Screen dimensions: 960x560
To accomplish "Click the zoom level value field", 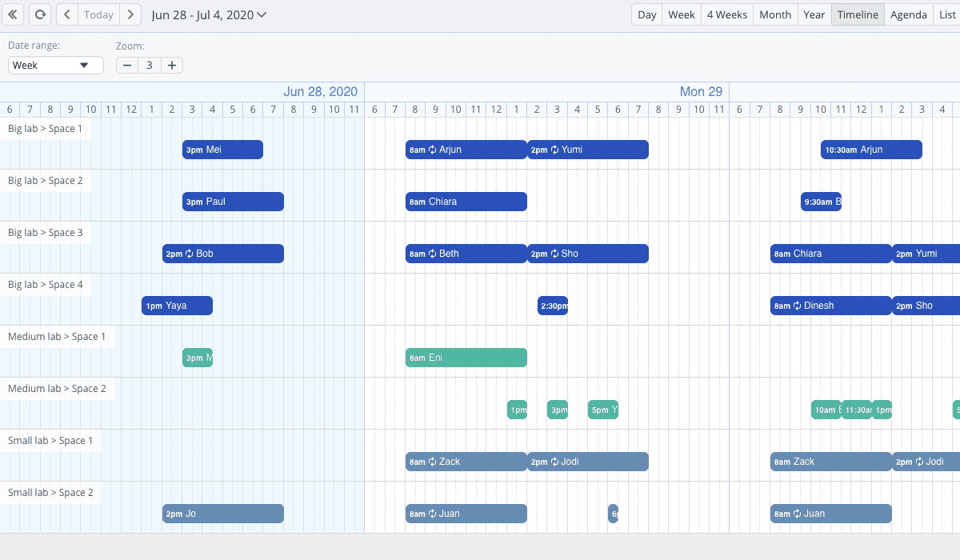I will [x=149, y=66].
